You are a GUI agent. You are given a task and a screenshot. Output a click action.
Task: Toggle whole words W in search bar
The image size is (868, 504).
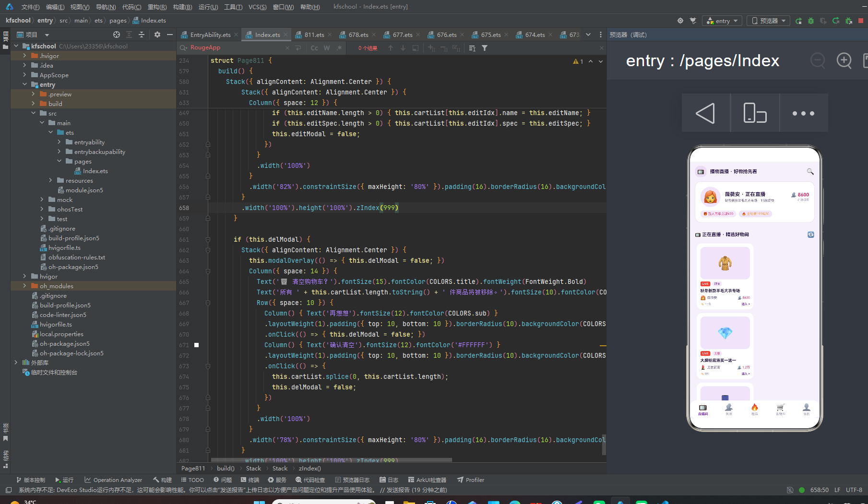pyautogui.click(x=327, y=48)
